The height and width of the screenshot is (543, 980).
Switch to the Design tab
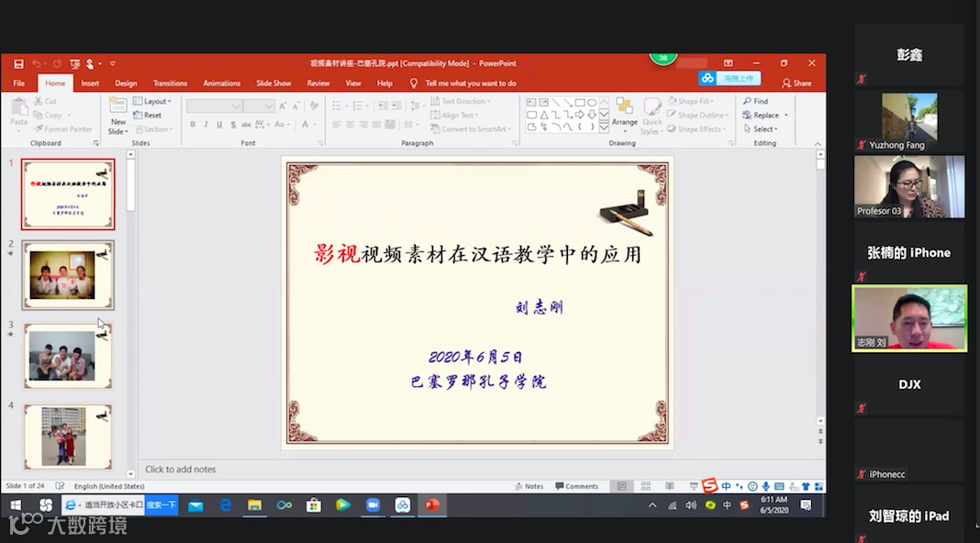pyautogui.click(x=126, y=83)
